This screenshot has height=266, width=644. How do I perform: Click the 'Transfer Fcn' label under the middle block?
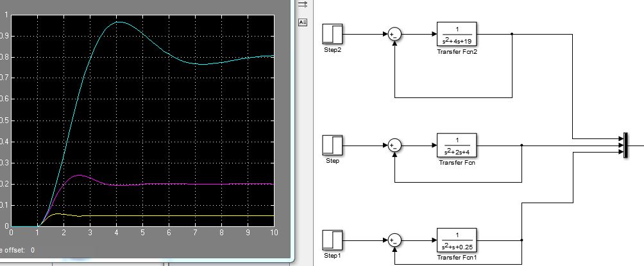pyautogui.click(x=457, y=163)
